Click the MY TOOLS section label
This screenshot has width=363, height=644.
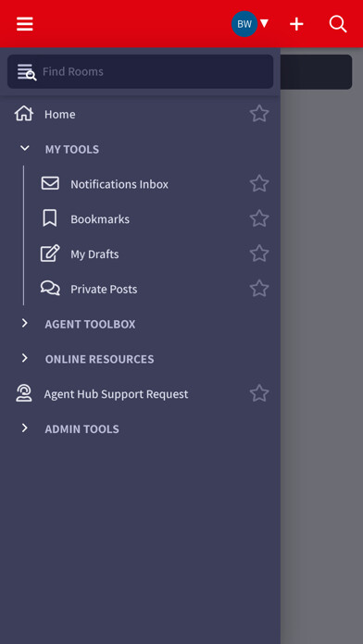pyautogui.click(x=72, y=149)
